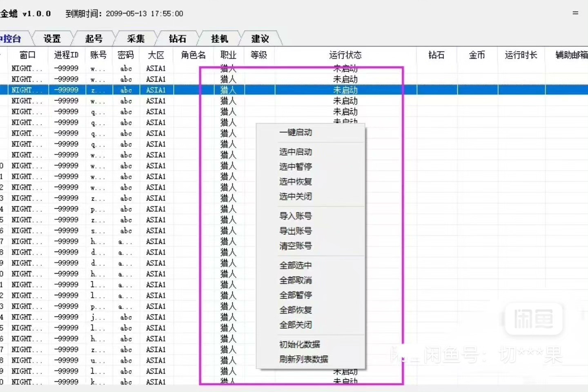Click the 账号 column header
Image resolution: width=588 pixels, height=392 pixels.
98,55
